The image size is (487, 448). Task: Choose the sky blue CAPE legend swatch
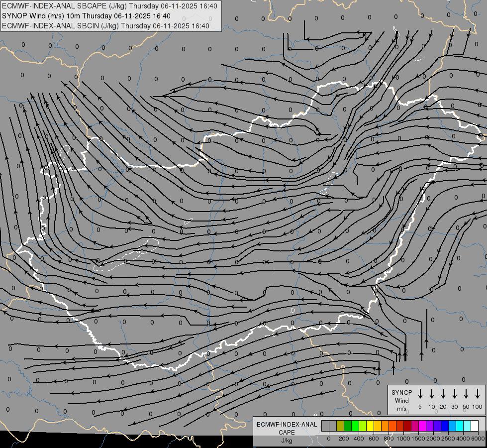pos(453,426)
